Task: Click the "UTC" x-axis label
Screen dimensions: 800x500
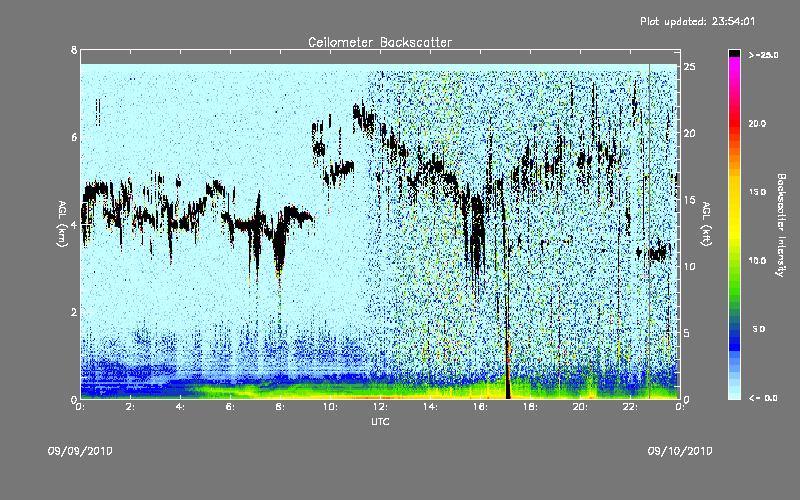Action: click(380, 421)
